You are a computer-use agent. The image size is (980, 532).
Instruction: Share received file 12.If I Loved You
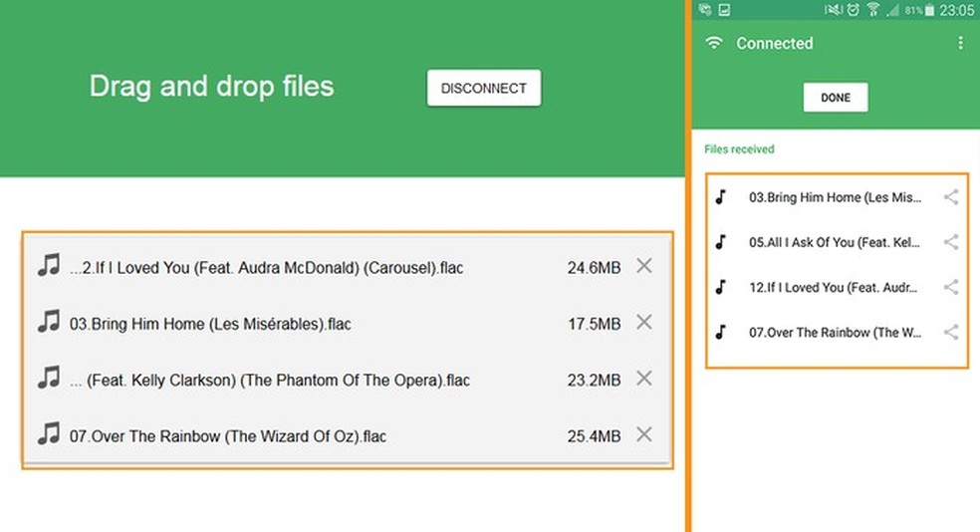[x=951, y=288]
